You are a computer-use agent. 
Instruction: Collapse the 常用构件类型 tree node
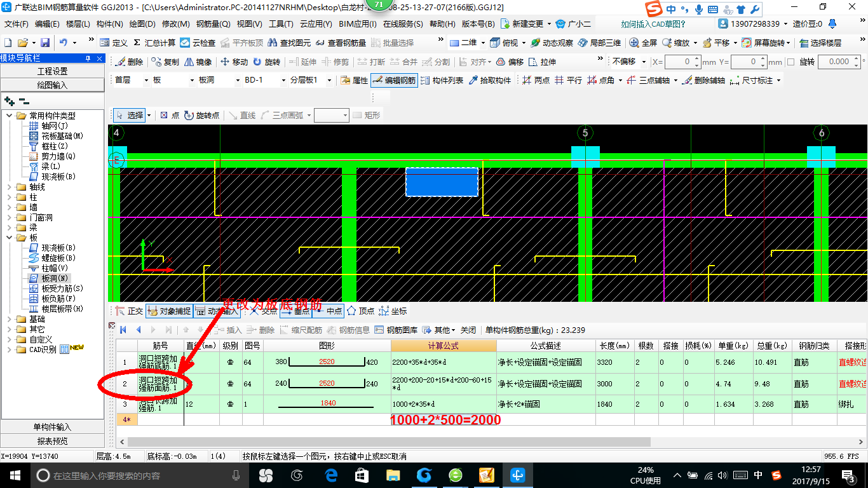10,116
